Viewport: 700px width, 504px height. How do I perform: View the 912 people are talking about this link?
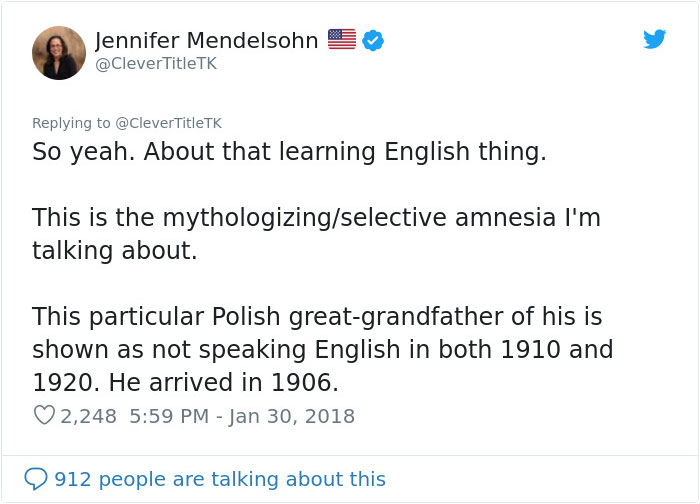[219, 479]
